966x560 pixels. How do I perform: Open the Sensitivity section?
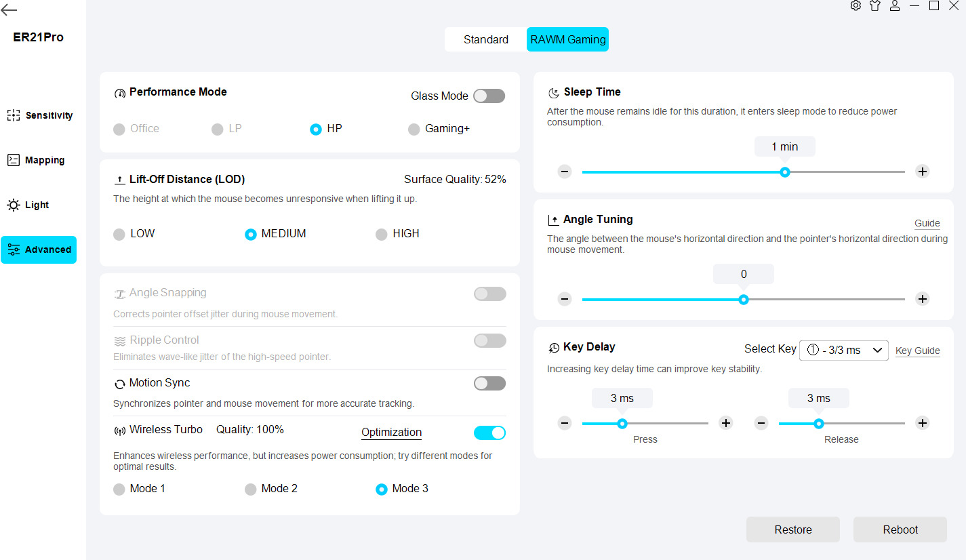click(x=39, y=115)
